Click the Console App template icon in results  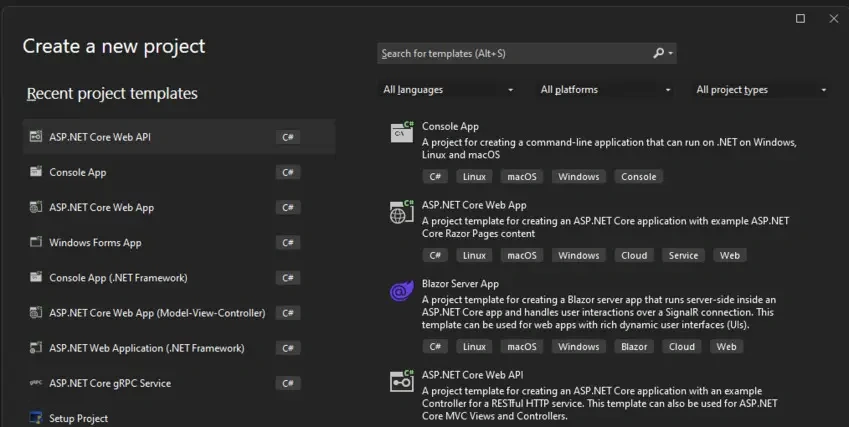click(x=402, y=132)
